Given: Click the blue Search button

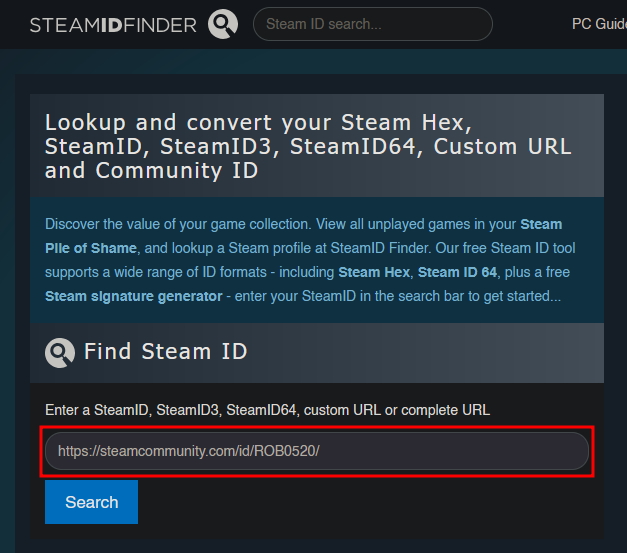Looking at the screenshot, I should pos(92,502).
